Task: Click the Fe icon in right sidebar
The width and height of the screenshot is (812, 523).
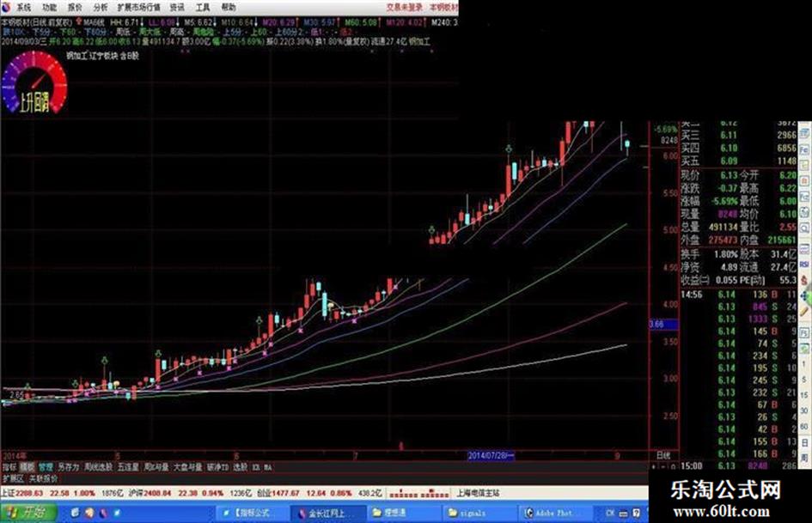Action: [805, 149]
